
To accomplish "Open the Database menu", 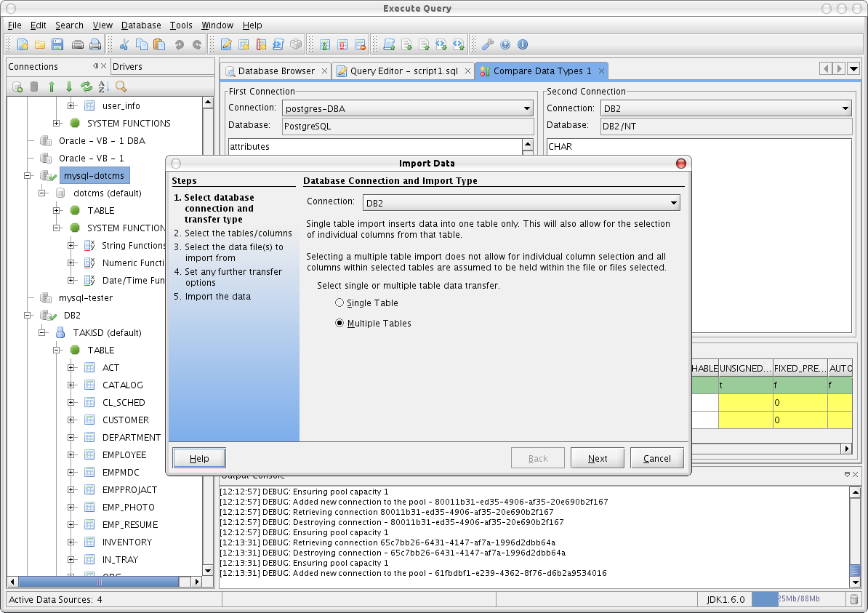I will (x=141, y=25).
